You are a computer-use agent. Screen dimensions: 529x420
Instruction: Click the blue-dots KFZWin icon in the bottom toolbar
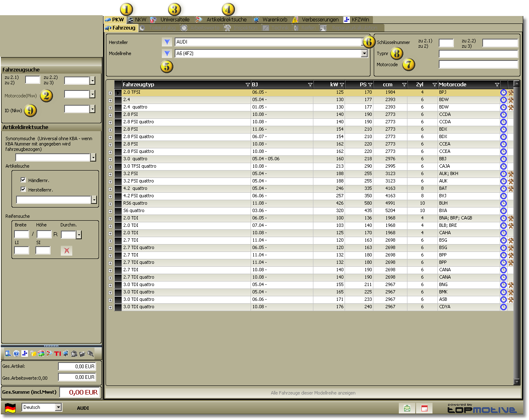pos(25,353)
